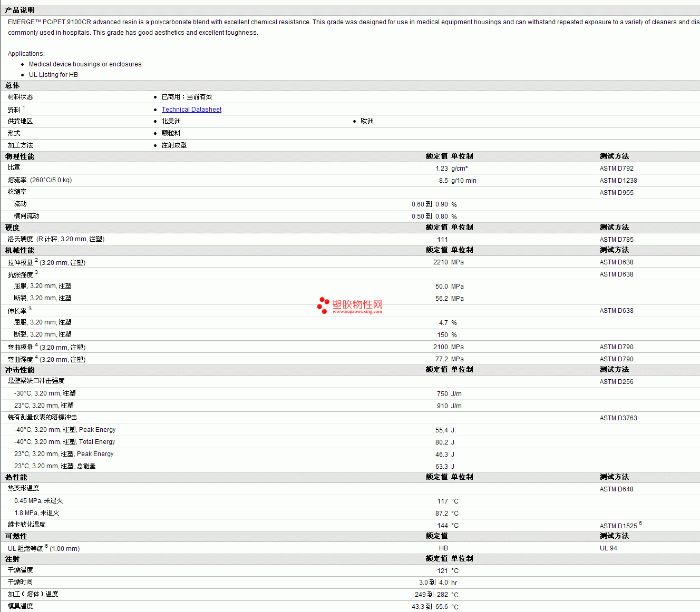Click the 总体 section header
Viewport: 700px width, 612px height.
pos(12,85)
